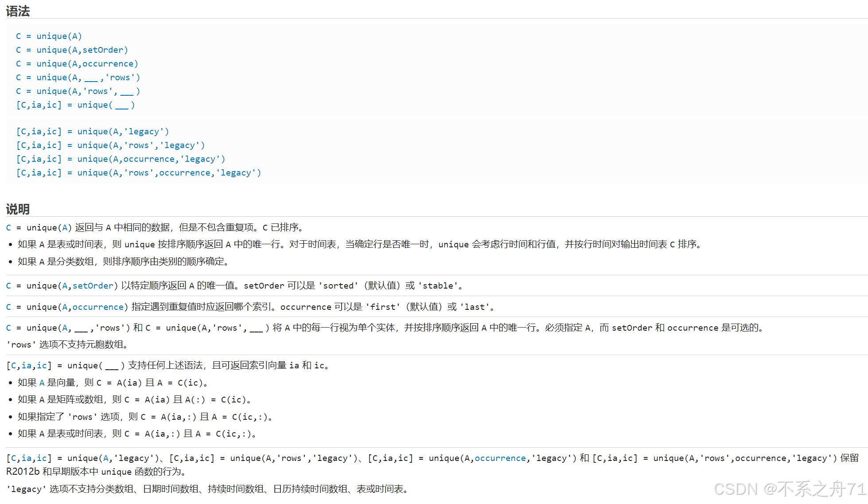This screenshot has height=504, width=868.
Task: Click the 'ic' link in the [C,ia,ic] description
Action: coord(42,365)
